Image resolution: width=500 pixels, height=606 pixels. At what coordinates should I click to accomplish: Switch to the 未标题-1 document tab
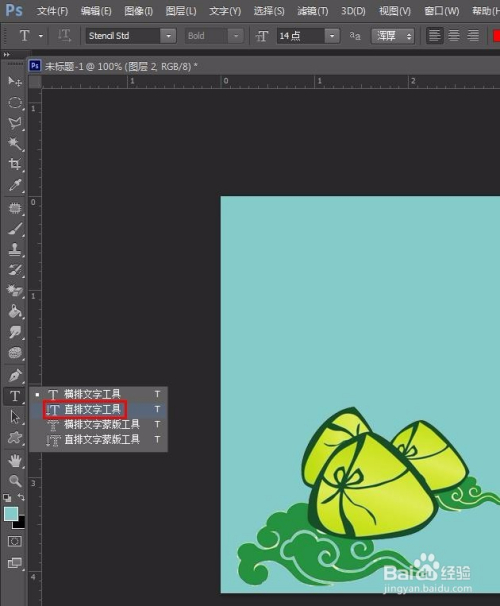[x=113, y=66]
